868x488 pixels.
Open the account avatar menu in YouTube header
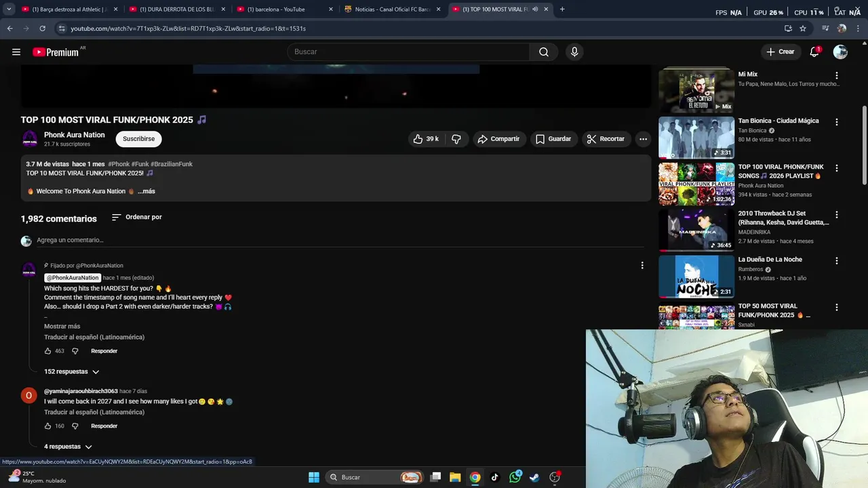[840, 52]
